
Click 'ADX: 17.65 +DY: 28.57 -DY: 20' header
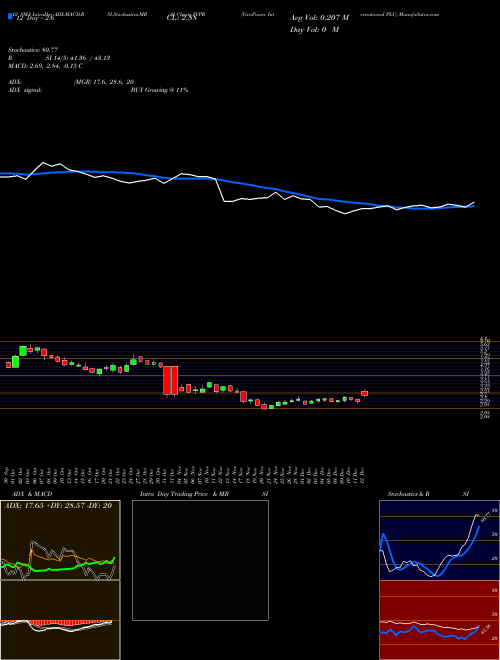click(58, 506)
